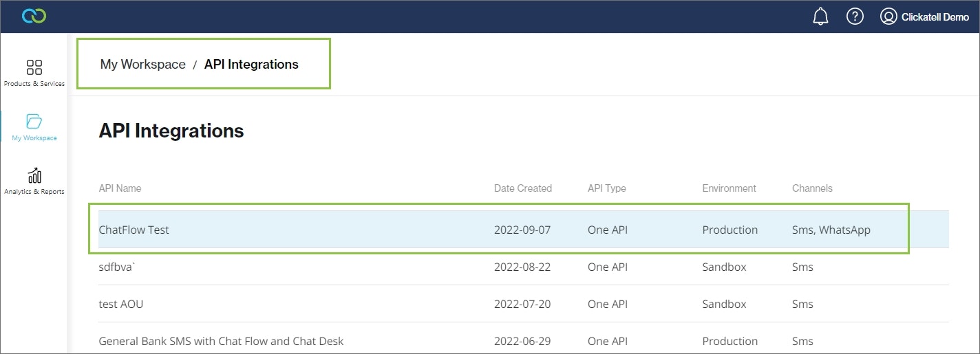Image resolution: width=980 pixels, height=354 pixels.
Task: Open the help question mark icon
Action: 855,16
